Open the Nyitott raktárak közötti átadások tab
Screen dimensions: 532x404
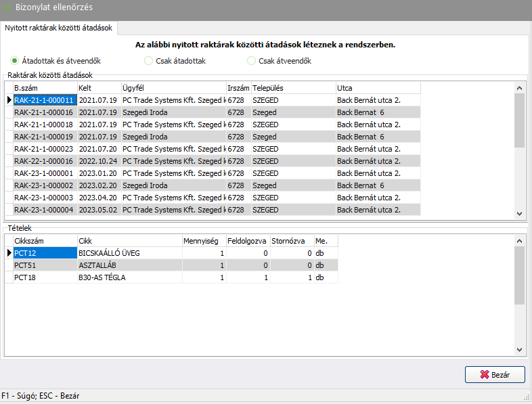tap(60, 28)
